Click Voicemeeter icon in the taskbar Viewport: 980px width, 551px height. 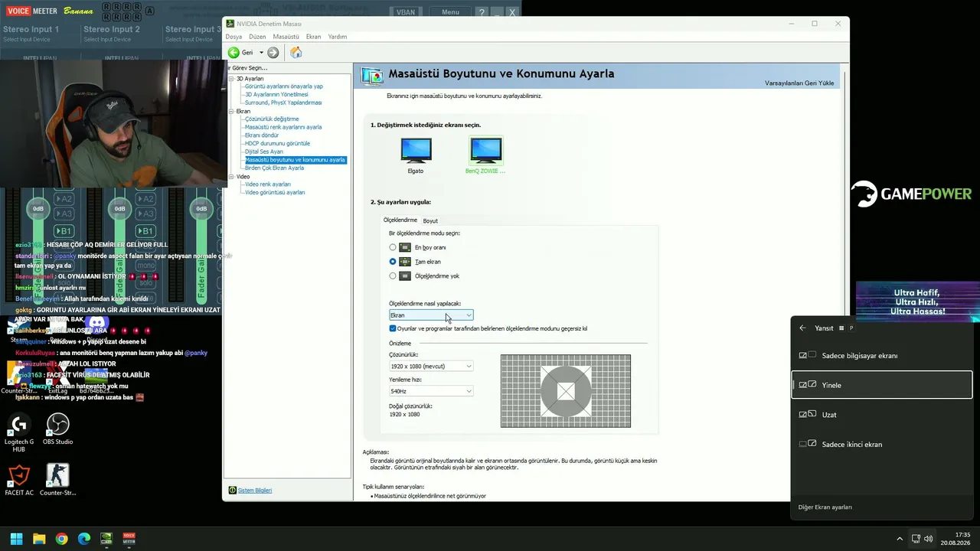(x=129, y=539)
